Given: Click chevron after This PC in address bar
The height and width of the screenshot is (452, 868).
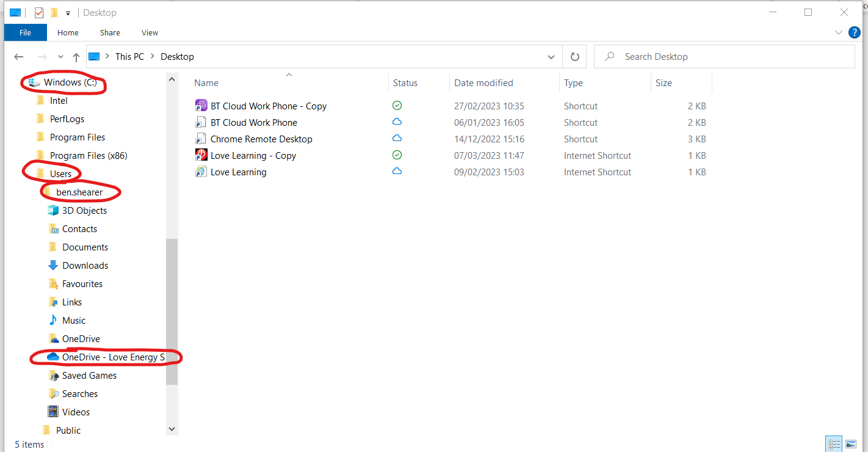Looking at the screenshot, I should tap(152, 57).
